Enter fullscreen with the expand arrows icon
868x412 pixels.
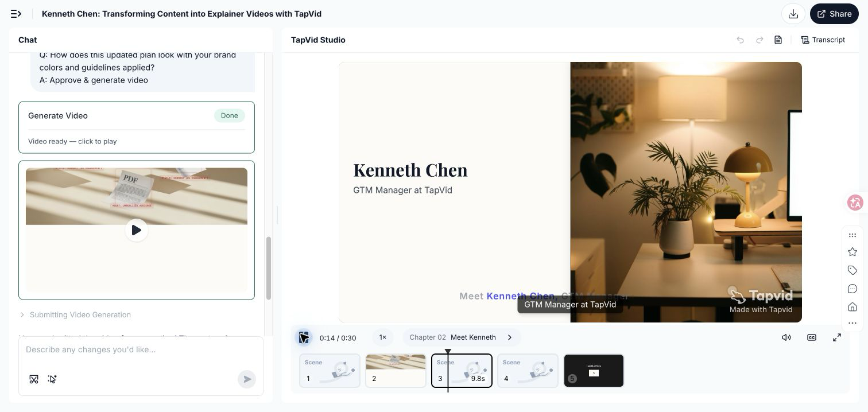(x=837, y=337)
